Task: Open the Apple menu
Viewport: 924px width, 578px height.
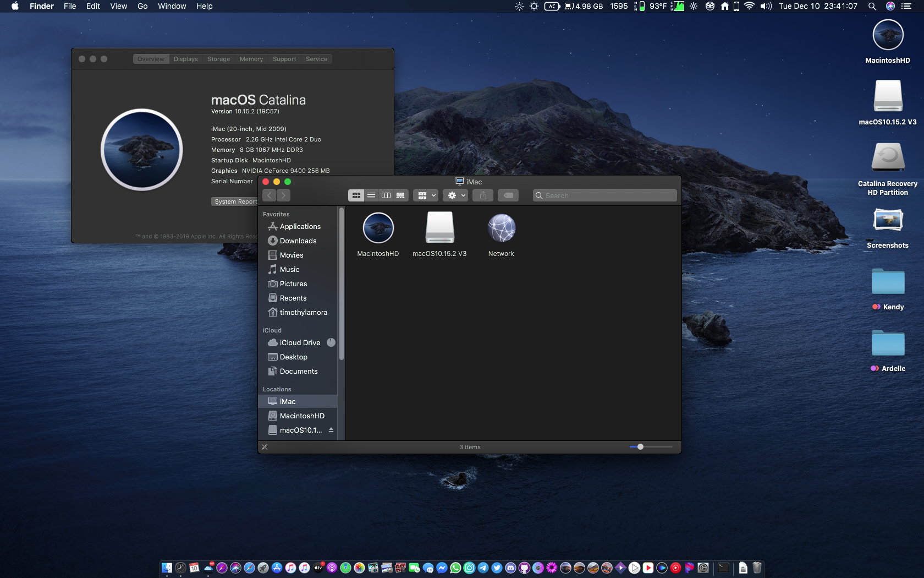Action: click(x=15, y=6)
